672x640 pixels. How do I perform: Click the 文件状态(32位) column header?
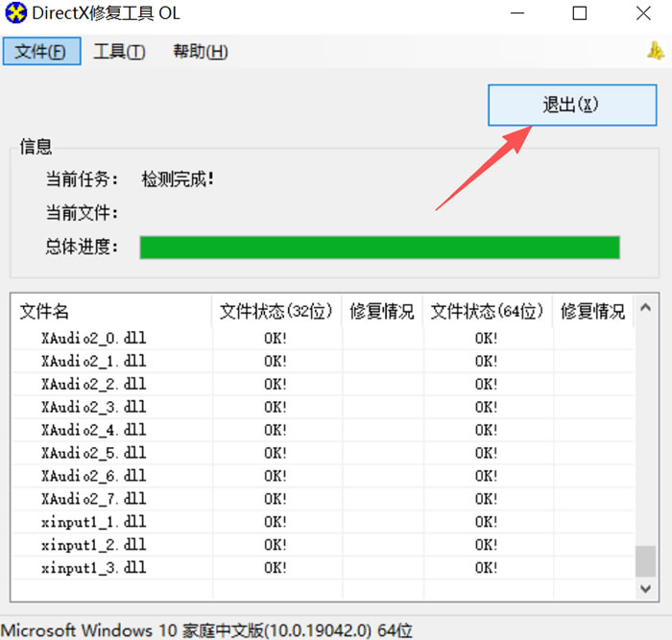pyautogui.click(x=276, y=311)
